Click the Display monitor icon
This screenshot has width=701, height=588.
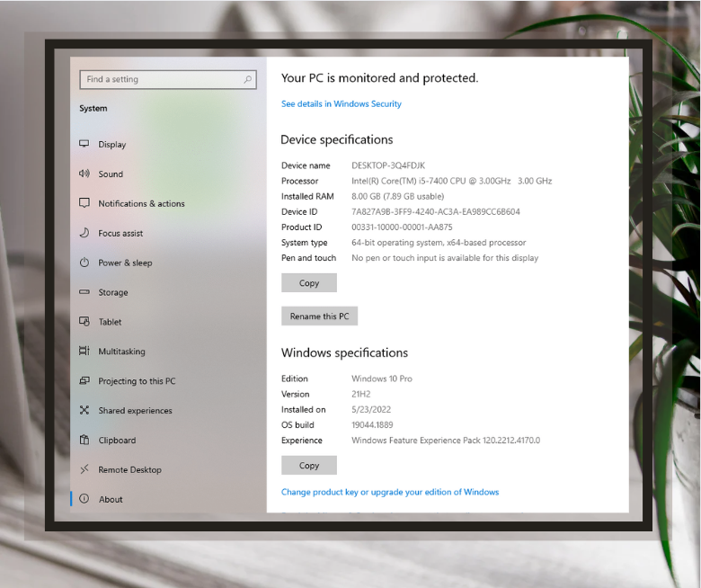84,144
